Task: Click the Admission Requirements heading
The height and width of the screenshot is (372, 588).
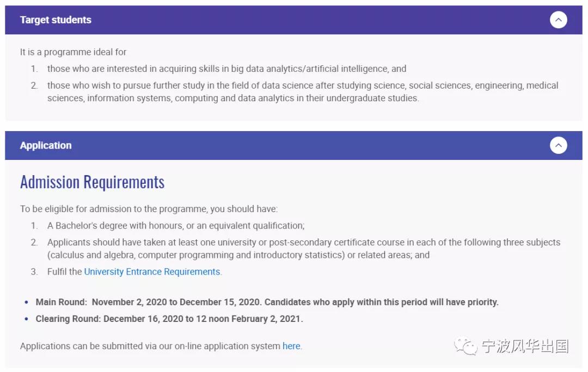Action: (x=92, y=182)
